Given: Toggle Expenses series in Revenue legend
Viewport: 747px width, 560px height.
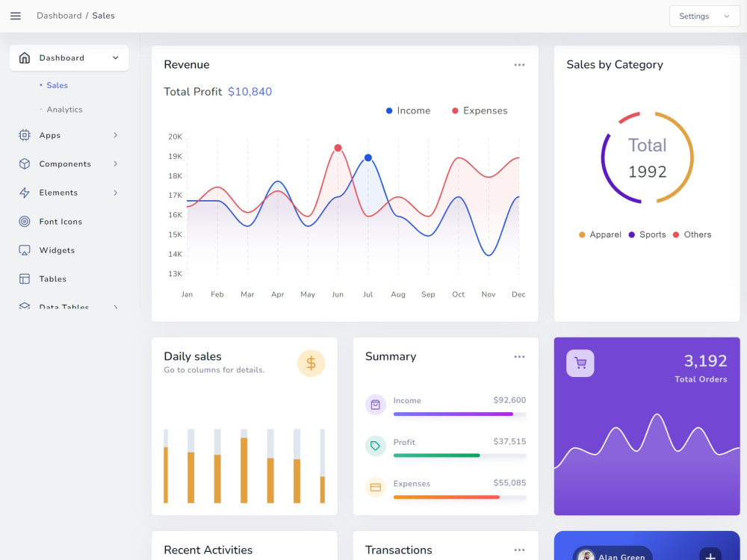Looking at the screenshot, I should pyautogui.click(x=480, y=111).
